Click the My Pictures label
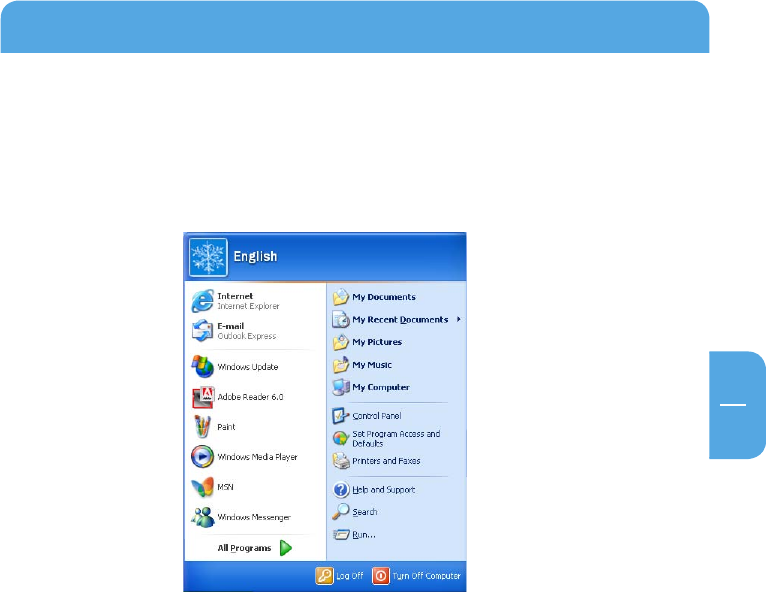The width and height of the screenshot is (766, 592). click(x=377, y=342)
